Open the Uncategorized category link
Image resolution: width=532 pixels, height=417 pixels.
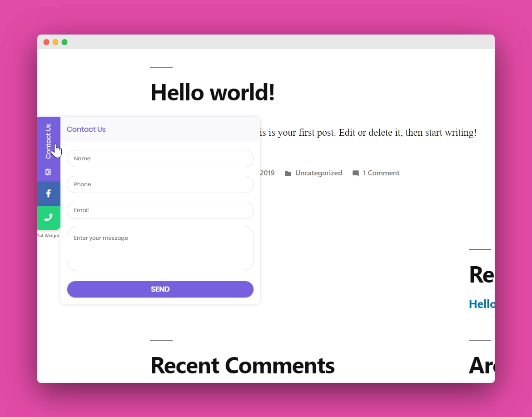[x=318, y=173]
